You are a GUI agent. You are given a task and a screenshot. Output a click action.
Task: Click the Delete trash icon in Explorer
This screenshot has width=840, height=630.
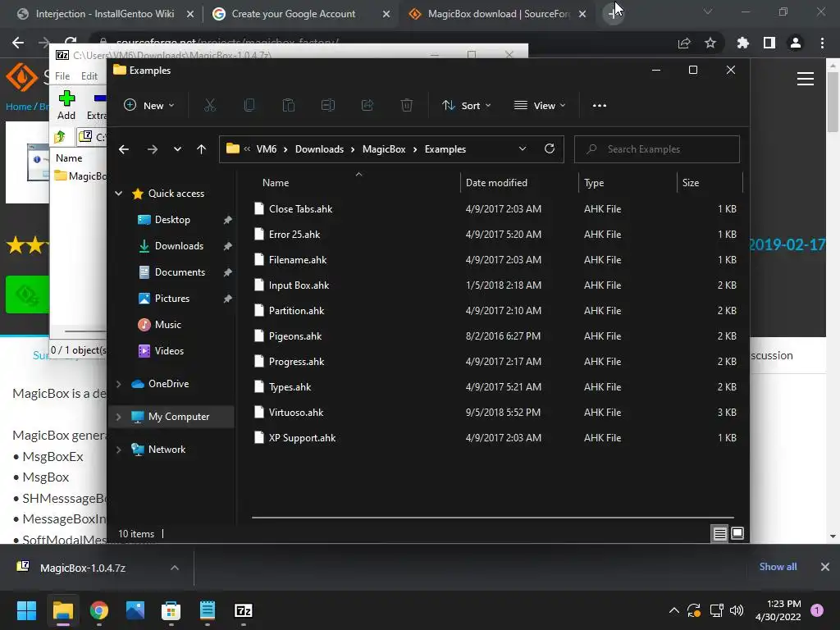pos(407,106)
